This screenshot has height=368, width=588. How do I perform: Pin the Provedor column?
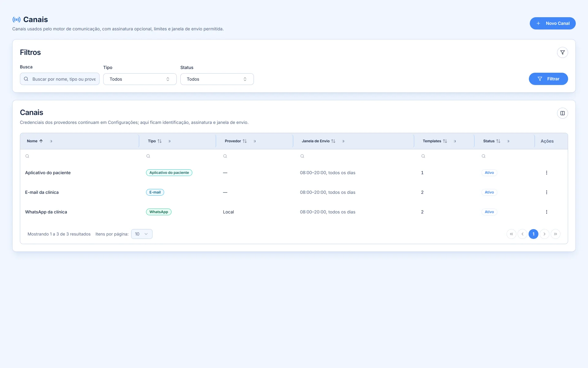click(254, 141)
